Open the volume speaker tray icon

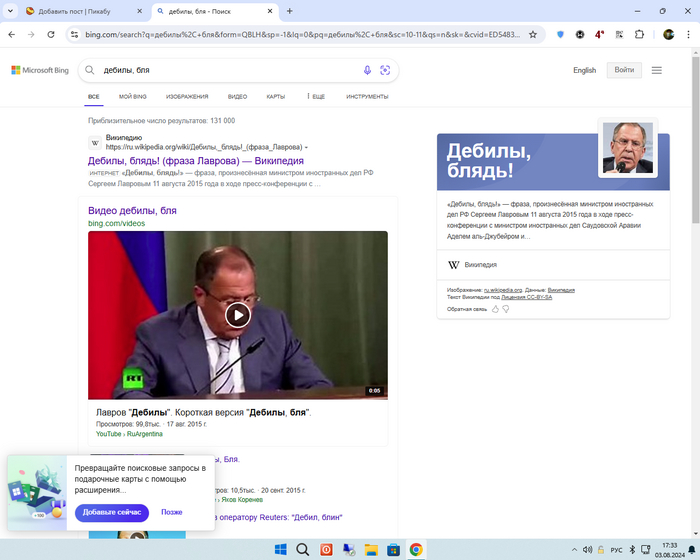coord(588,550)
